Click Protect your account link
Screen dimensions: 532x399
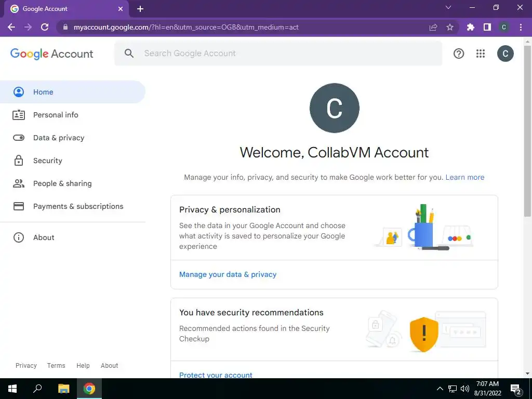[x=216, y=375]
